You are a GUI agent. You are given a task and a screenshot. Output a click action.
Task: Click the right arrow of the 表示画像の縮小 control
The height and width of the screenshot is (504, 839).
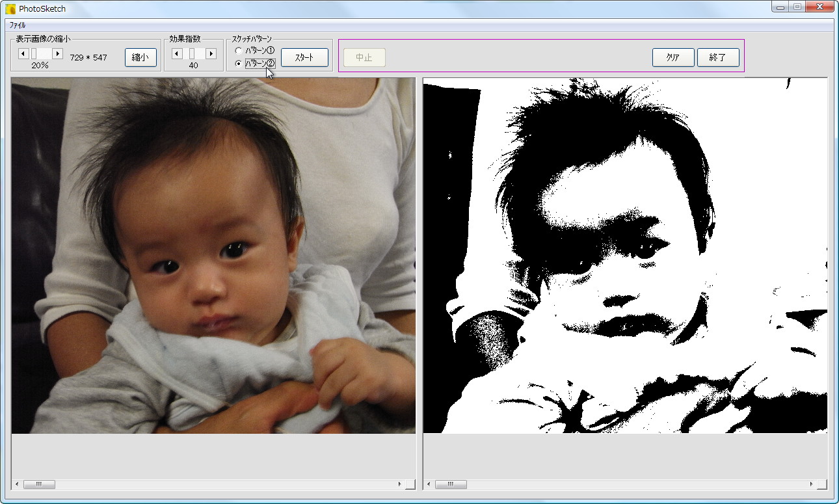tap(56, 53)
